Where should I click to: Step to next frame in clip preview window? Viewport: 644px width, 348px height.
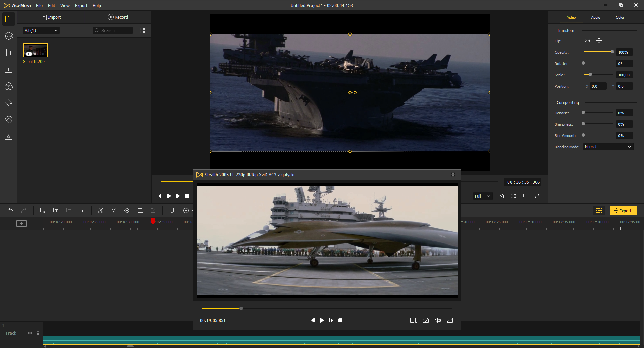click(331, 321)
